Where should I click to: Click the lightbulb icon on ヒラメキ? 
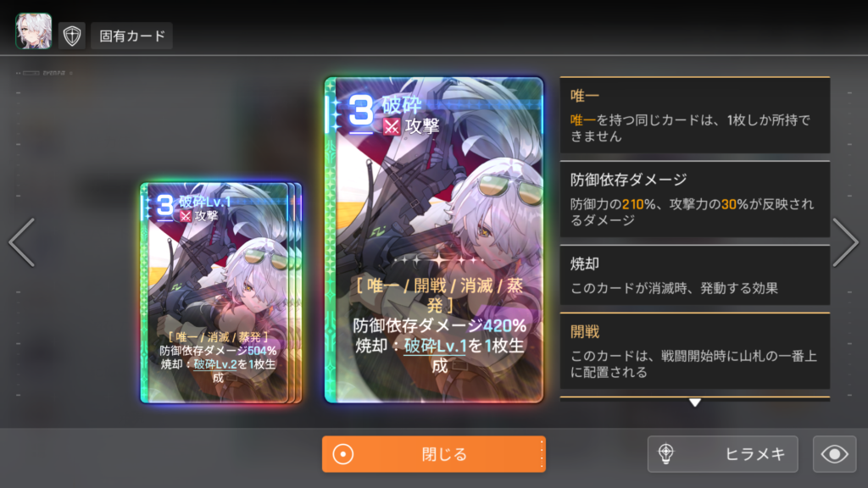pos(666,454)
